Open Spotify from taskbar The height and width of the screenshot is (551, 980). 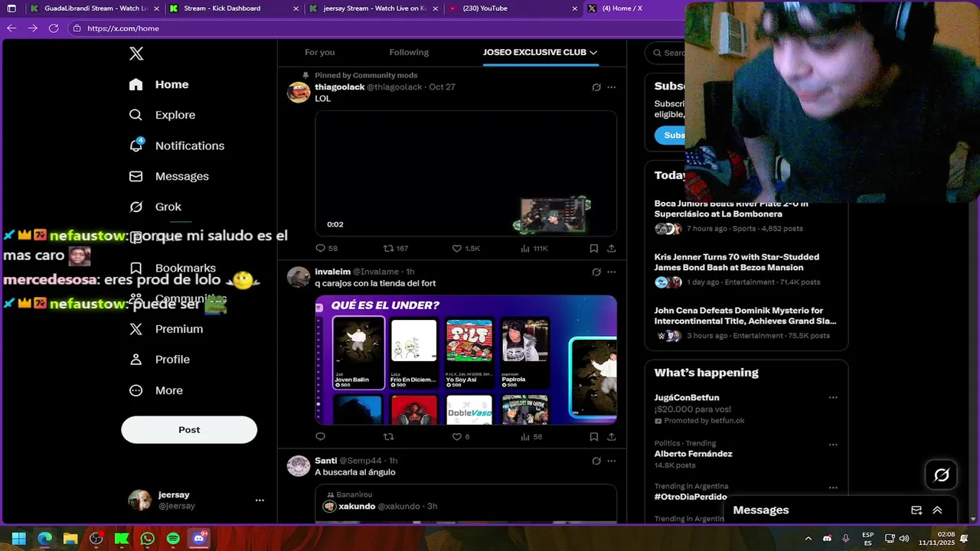(x=173, y=539)
